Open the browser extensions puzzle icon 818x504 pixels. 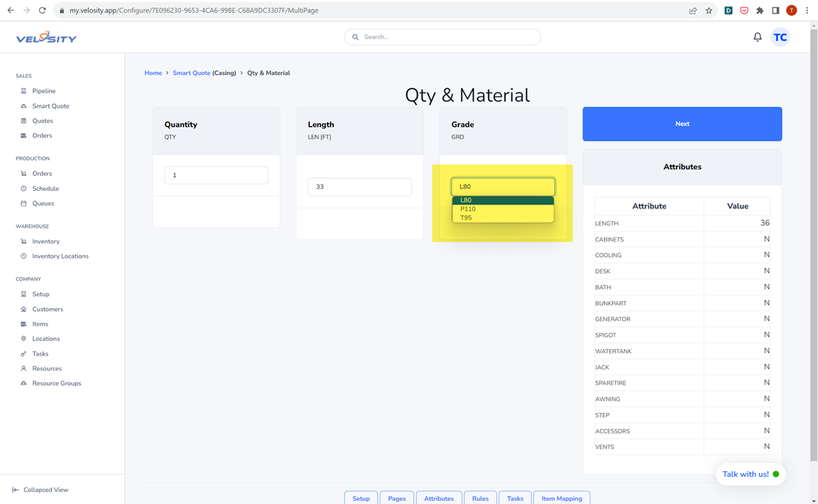pyautogui.click(x=760, y=10)
